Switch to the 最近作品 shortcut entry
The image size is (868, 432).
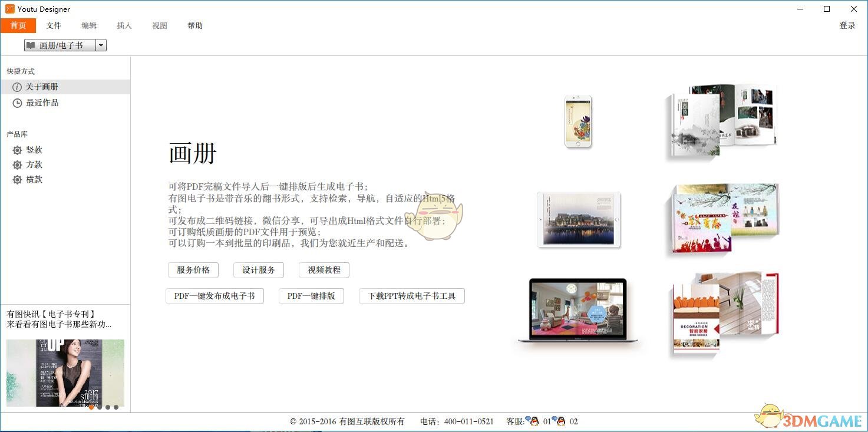42,102
